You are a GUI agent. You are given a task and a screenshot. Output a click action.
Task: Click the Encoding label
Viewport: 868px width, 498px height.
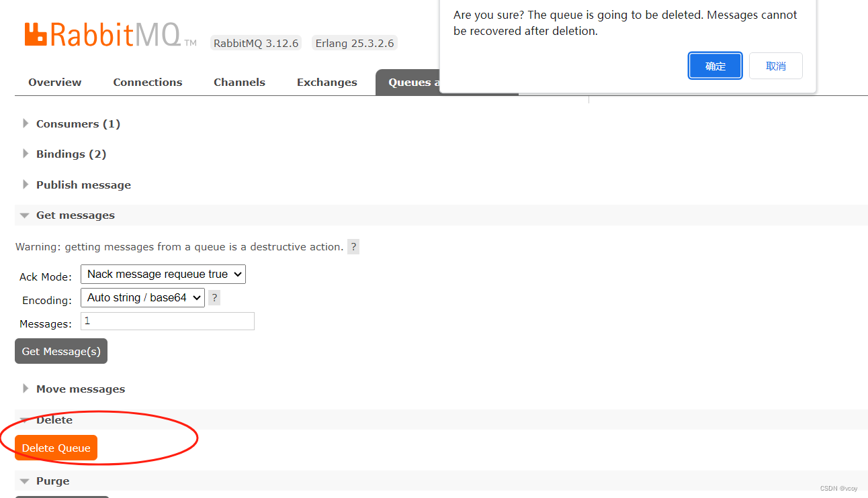click(47, 300)
